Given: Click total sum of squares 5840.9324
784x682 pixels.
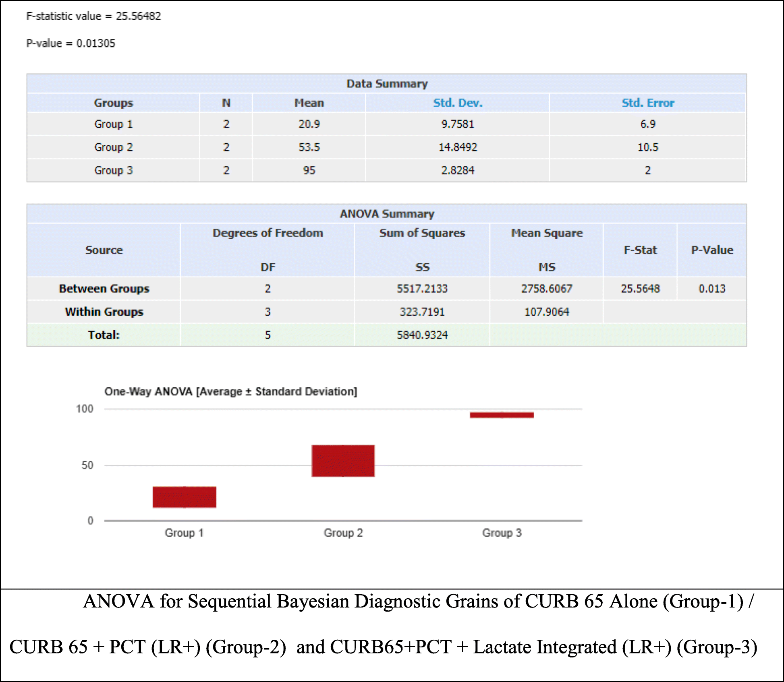Looking at the screenshot, I should point(422,335).
